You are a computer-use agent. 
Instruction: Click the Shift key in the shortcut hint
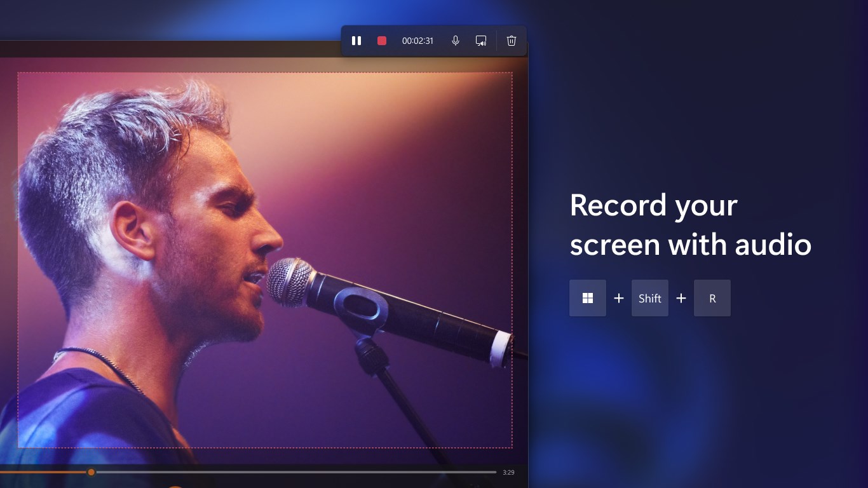(649, 298)
